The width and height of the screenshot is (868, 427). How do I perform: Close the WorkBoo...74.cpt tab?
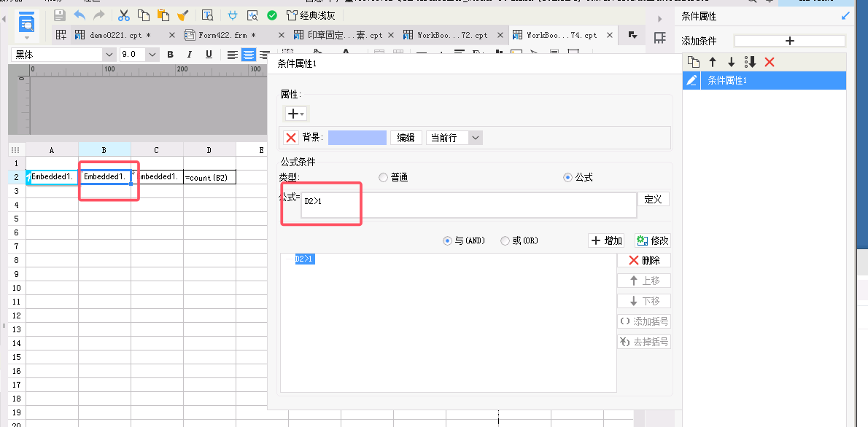click(610, 35)
